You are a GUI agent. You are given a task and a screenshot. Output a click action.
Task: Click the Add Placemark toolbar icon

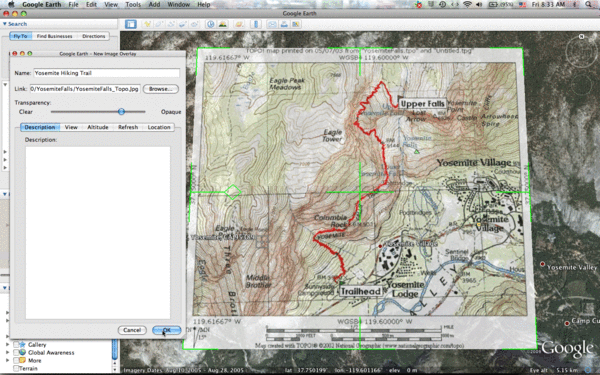[147, 24]
